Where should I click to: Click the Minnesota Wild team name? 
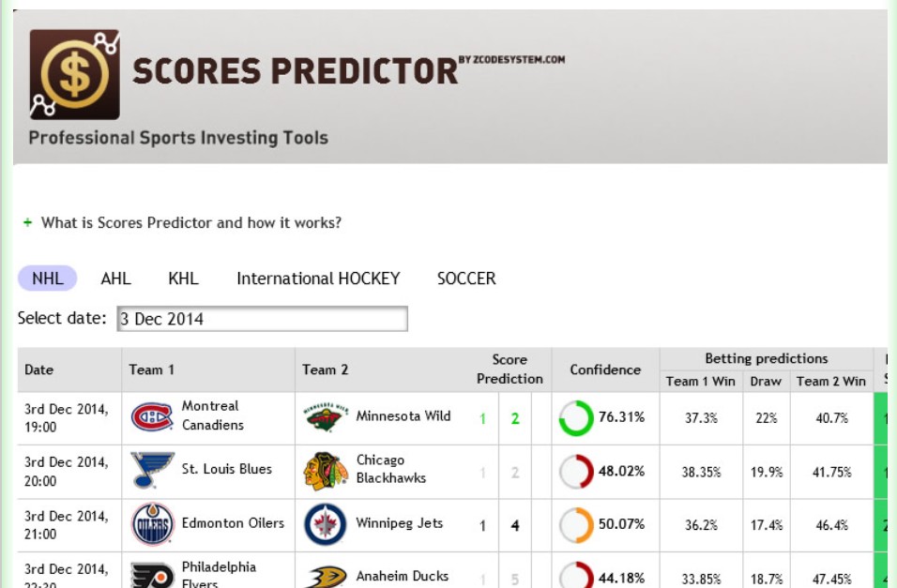[403, 416]
